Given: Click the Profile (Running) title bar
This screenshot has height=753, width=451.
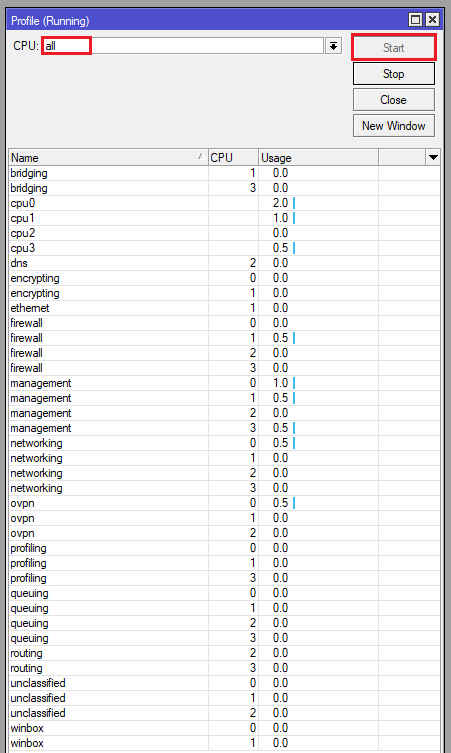Looking at the screenshot, I should point(207,20).
